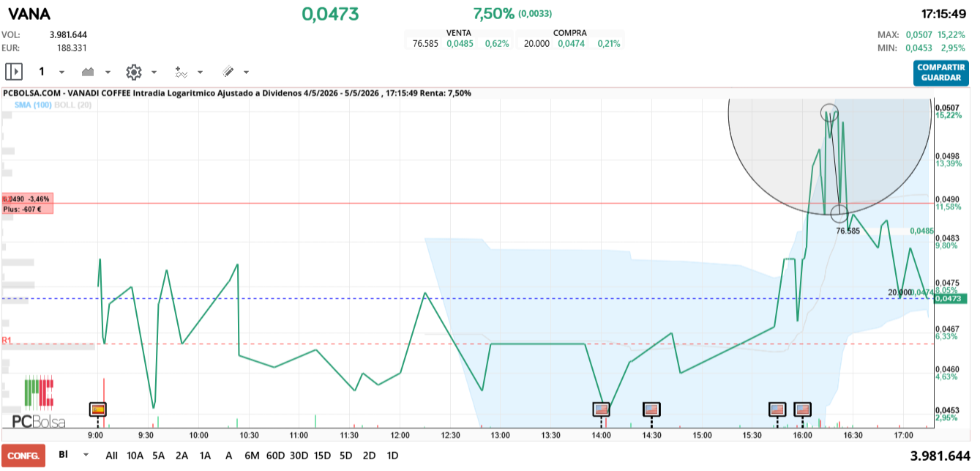Click the bottom-right volume 3.981.644
The height and width of the screenshot is (471, 980).
[x=940, y=456]
